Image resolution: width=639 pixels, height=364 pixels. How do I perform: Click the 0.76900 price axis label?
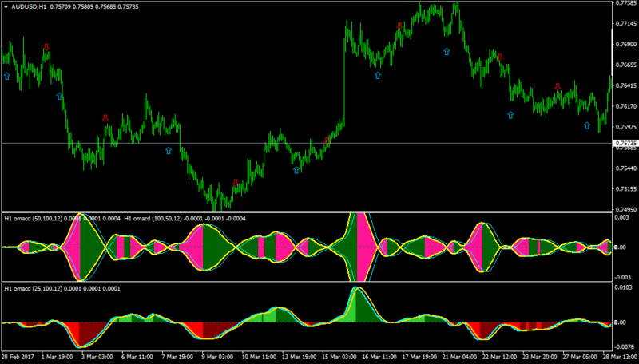pos(626,45)
